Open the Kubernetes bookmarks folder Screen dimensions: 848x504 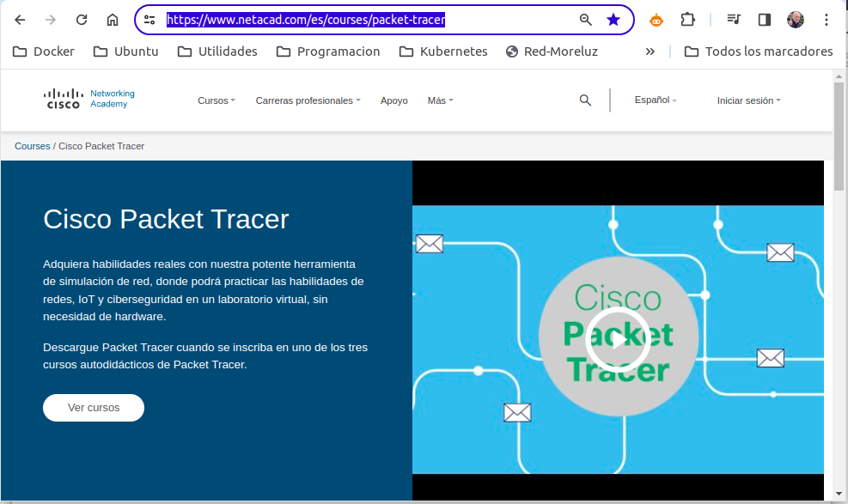[x=443, y=52]
